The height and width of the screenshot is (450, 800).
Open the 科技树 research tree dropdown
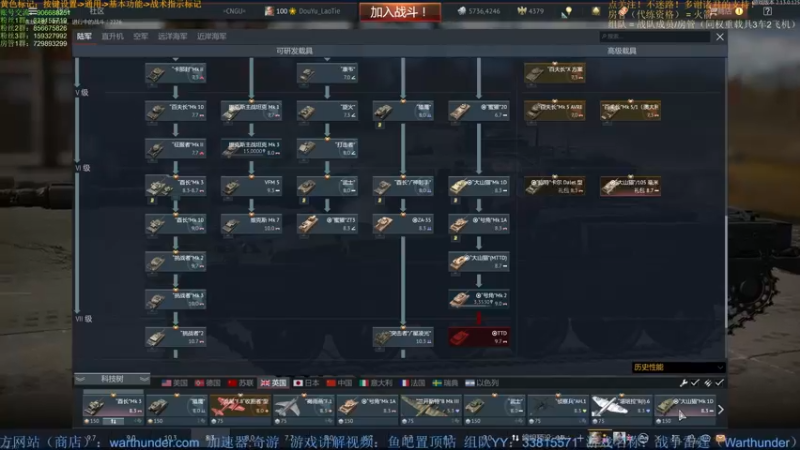[112, 379]
